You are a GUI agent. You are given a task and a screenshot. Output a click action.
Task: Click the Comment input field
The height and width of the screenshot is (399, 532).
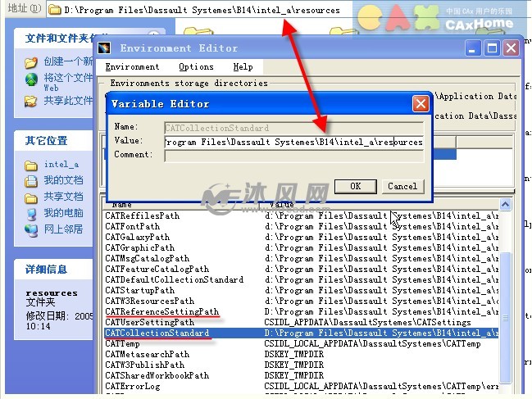(x=293, y=156)
